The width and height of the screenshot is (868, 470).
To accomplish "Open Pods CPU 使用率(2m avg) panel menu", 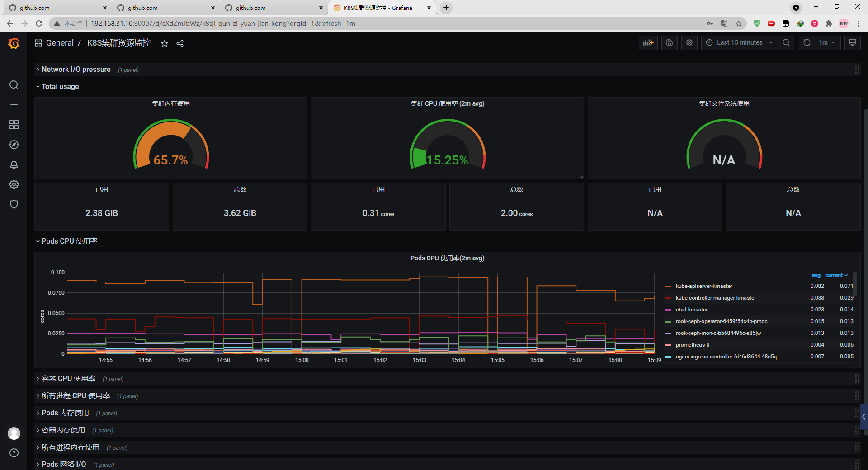I will click(x=447, y=258).
